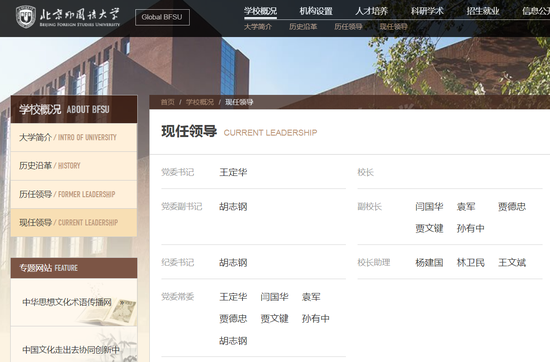550x362 pixels.
Task: Click 贾德忠 in 党委常委 list
Action: coord(233,319)
